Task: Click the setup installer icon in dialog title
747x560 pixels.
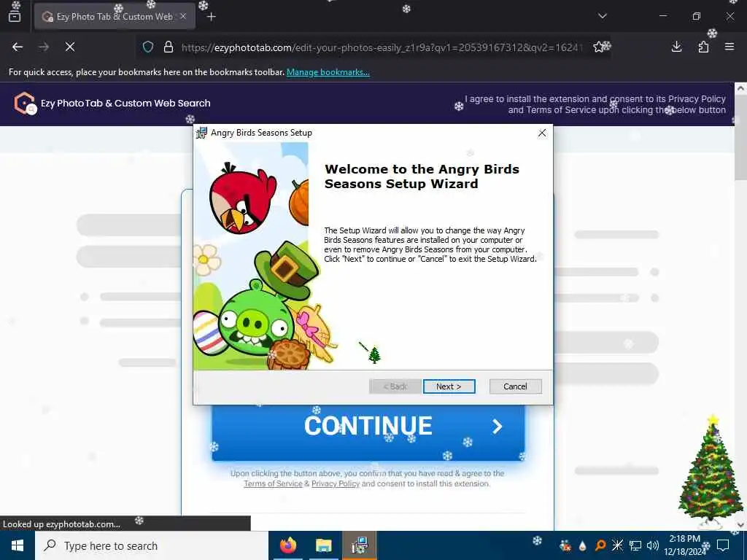Action: tap(201, 133)
